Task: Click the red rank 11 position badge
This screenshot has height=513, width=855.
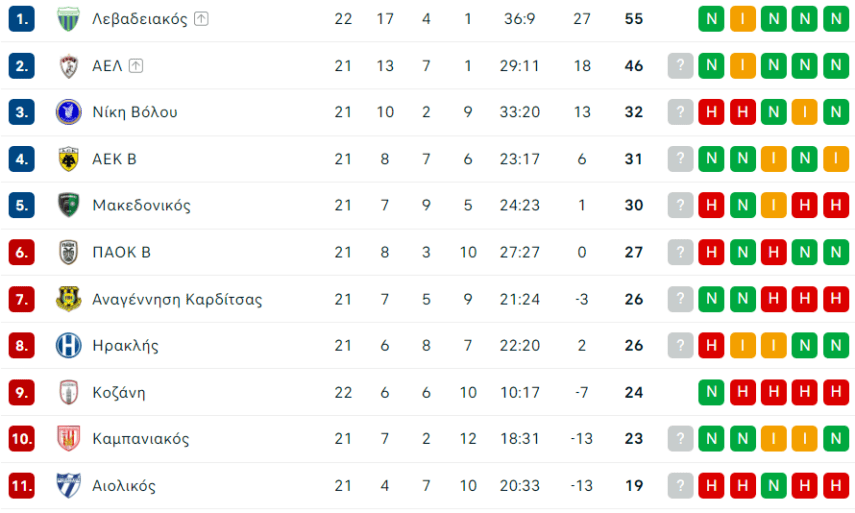Action: tap(21, 486)
